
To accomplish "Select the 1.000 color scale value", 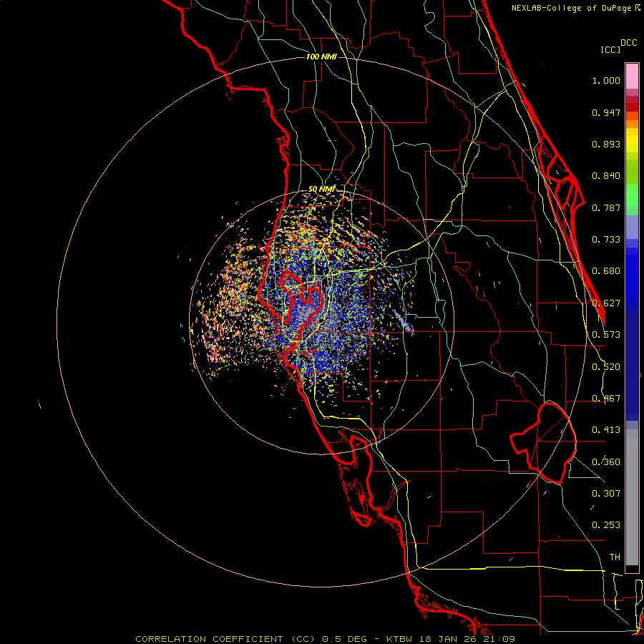I will click(x=606, y=80).
